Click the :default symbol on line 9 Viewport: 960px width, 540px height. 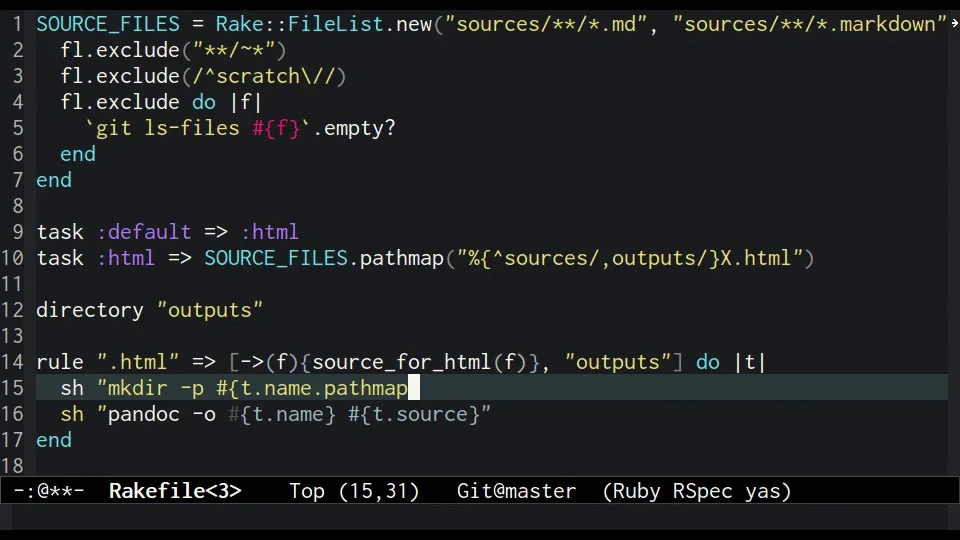coord(144,232)
